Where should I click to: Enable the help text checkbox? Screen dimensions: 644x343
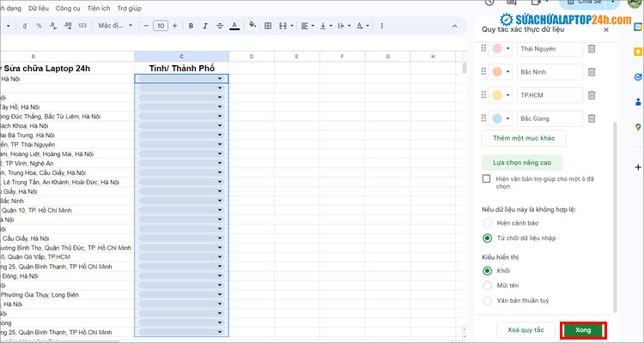487,179
